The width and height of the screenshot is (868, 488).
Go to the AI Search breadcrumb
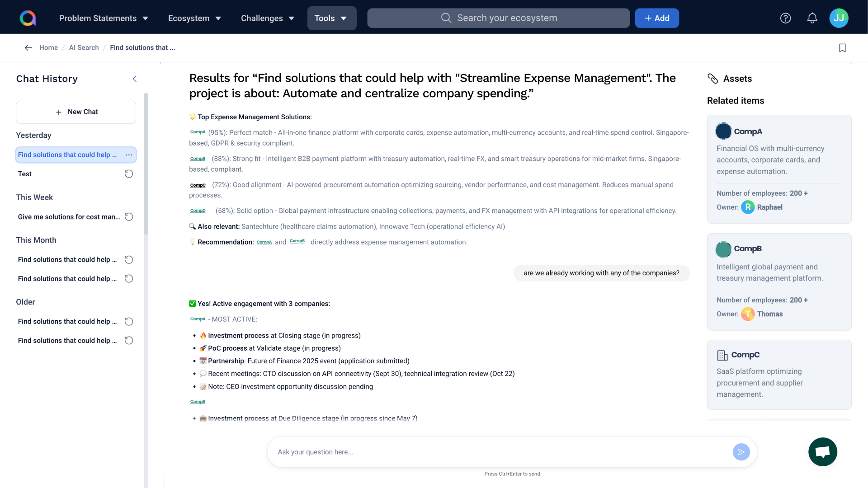click(84, 47)
